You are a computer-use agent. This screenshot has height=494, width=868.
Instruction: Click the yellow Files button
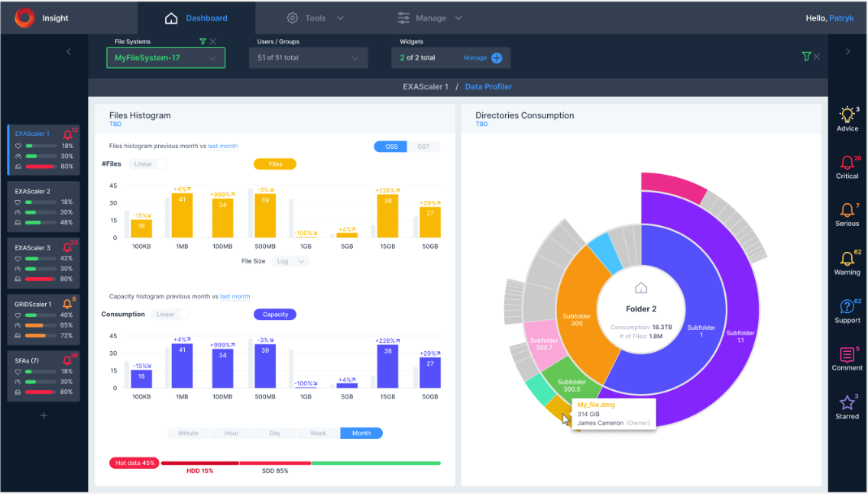tap(275, 164)
